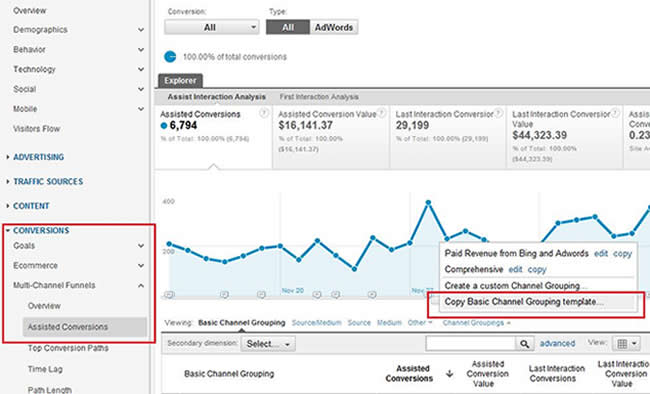Viewport: 650px width, 394px height.
Task: Choose Copy Basic Channel Grouping template
Action: (x=524, y=302)
